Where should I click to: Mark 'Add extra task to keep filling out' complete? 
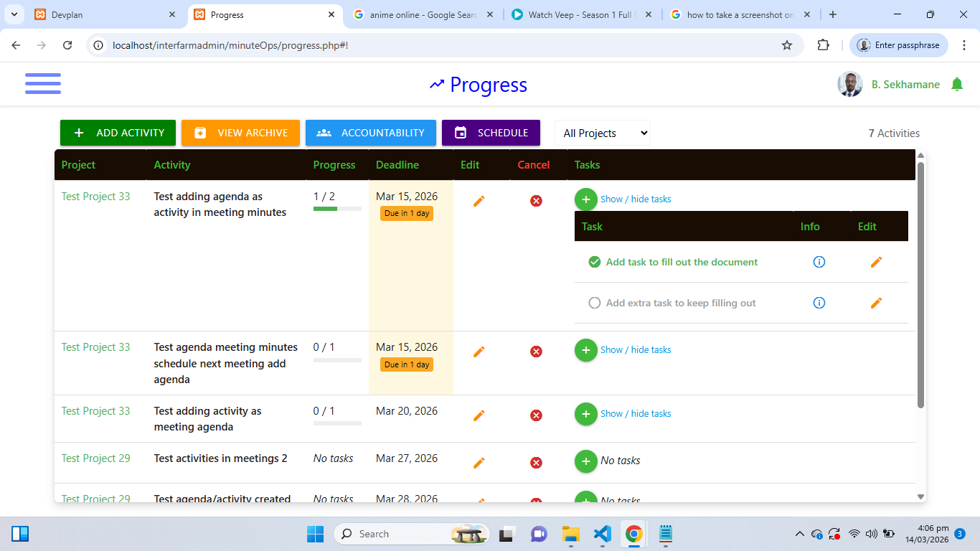(x=594, y=303)
